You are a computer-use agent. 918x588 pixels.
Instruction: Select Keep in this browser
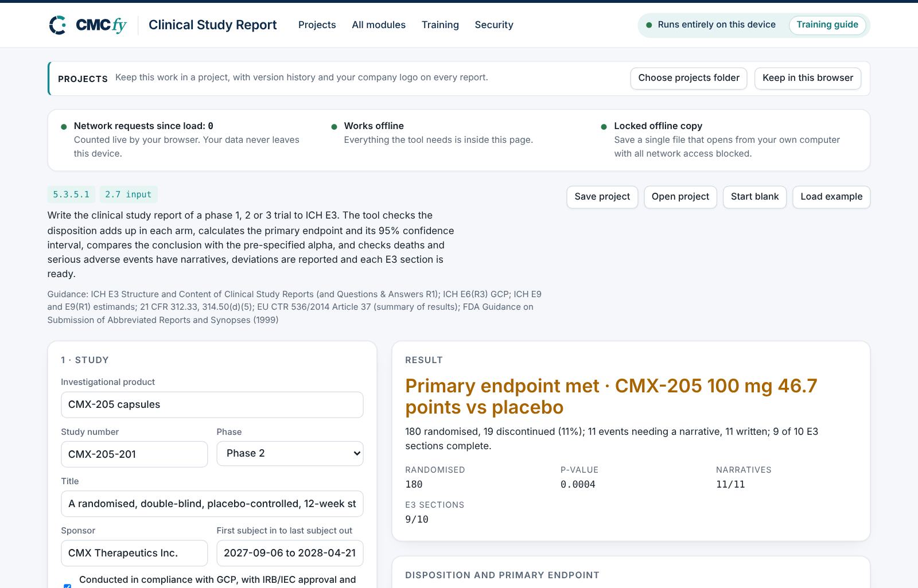pos(808,78)
